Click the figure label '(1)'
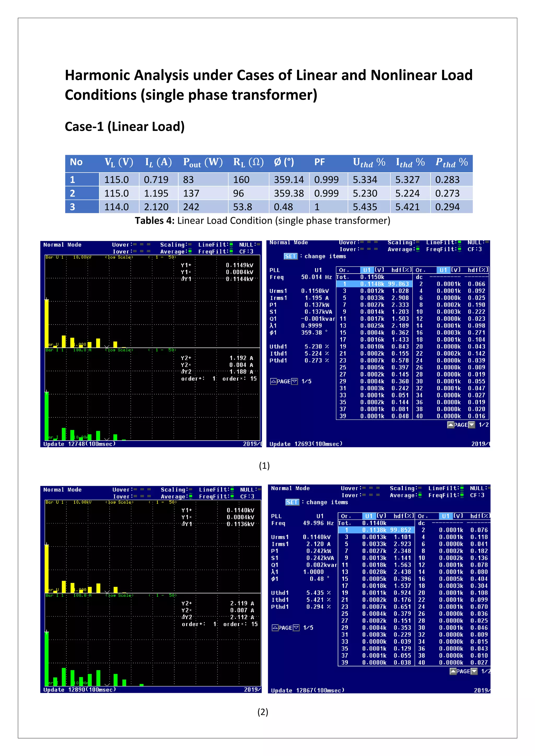 (x=264, y=466)
